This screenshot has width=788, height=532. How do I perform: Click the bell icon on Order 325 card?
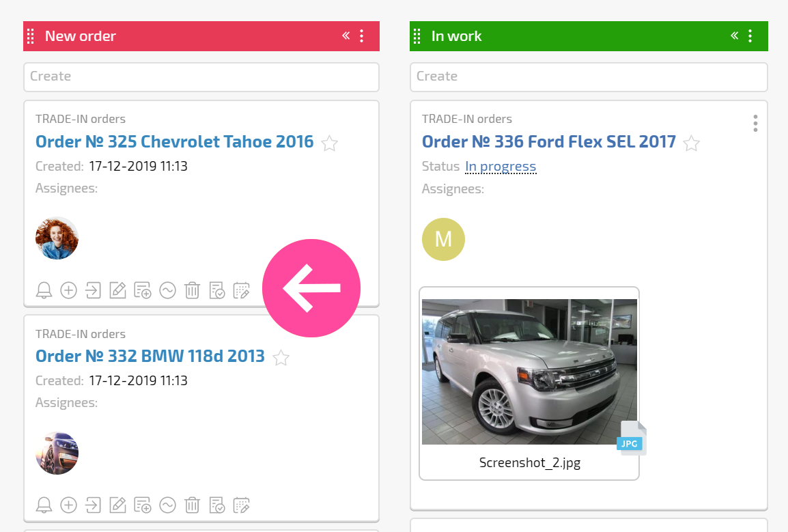[44, 290]
